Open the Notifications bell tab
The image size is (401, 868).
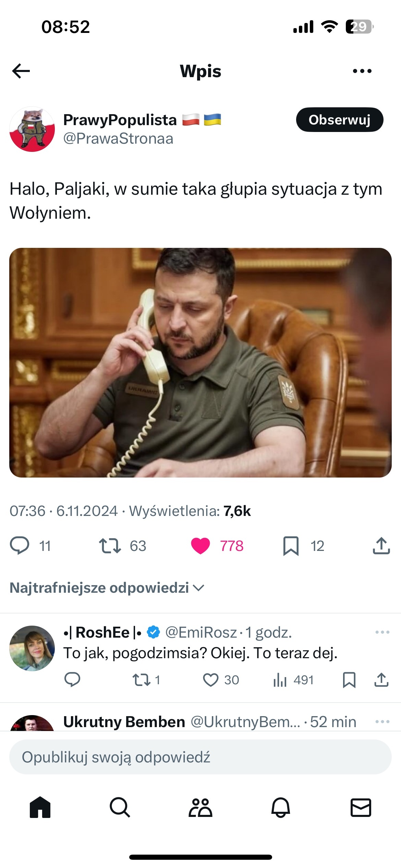tap(281, 807)
